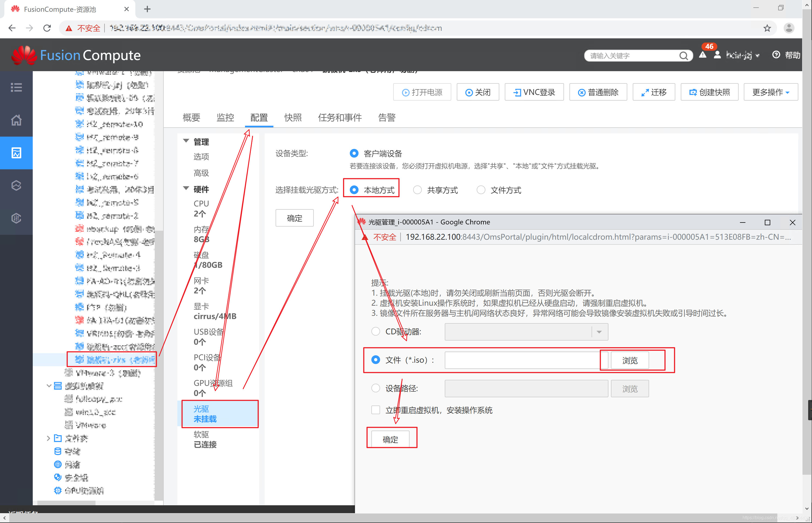Click the 不安全 warning in main address bar
This screenshot has height=523, width=812.
pyautogui.click(x=83, y=28)
